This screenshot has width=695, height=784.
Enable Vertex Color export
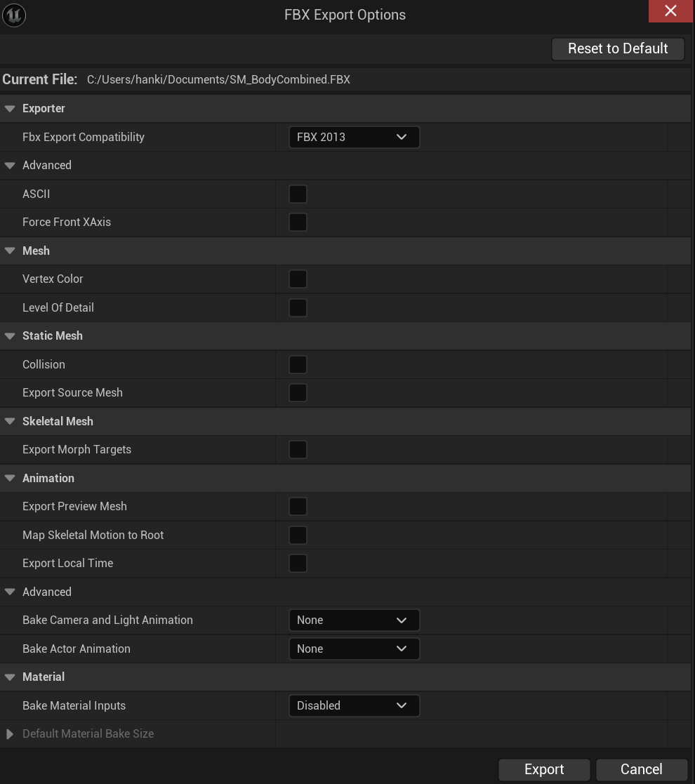[298, 279]
